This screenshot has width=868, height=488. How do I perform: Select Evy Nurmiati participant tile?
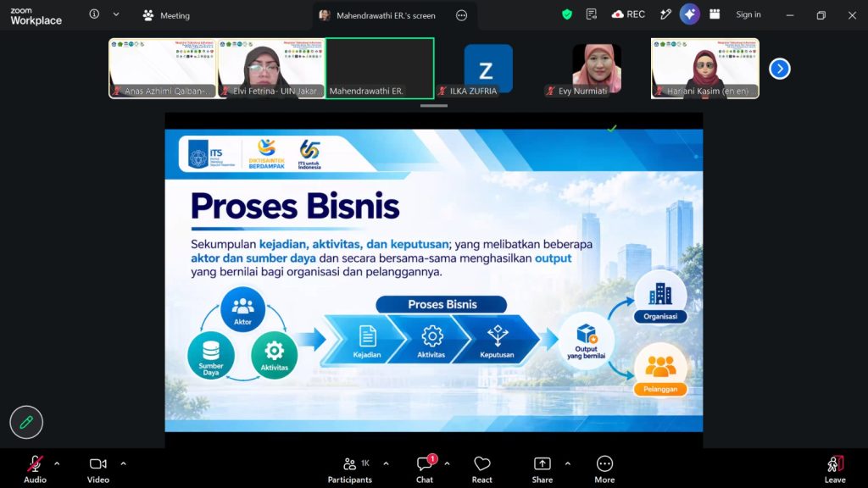(596, 68)
